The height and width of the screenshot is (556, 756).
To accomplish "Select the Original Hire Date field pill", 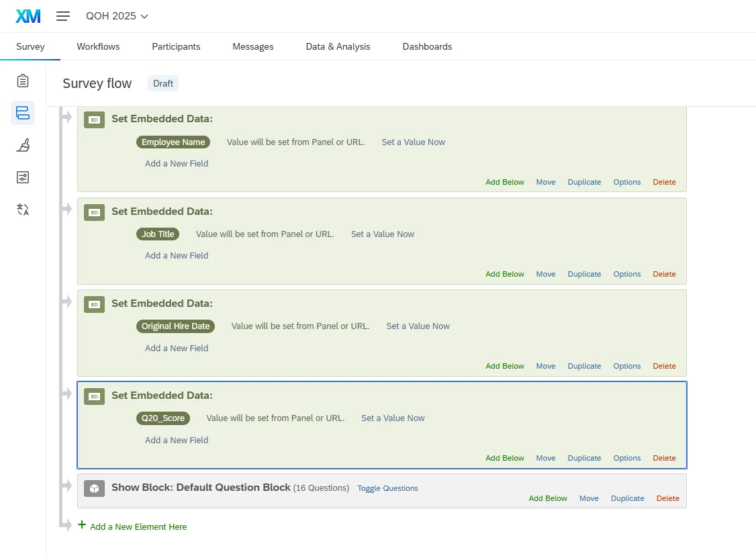I will pyautogui.click(x=175, y=326).
